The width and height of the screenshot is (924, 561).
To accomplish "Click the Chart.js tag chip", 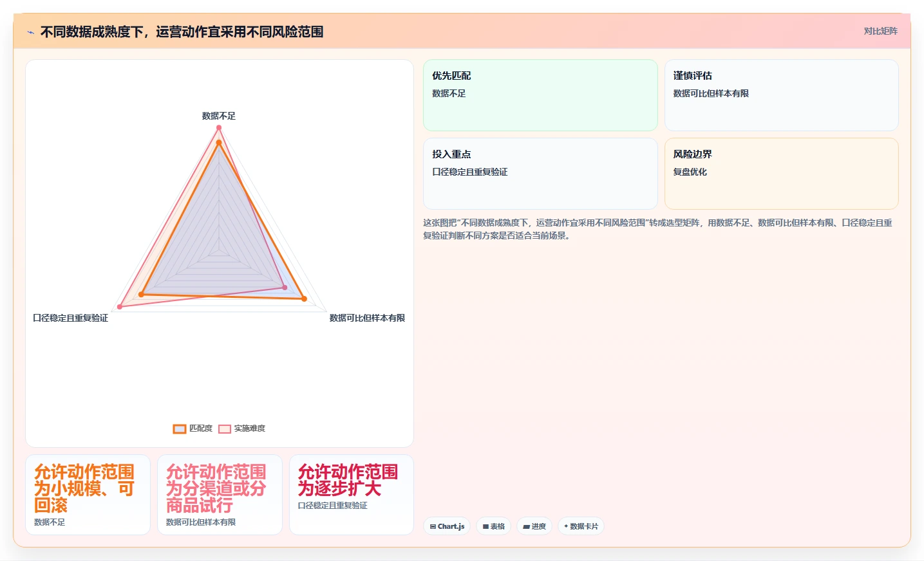I will point(447,526).
